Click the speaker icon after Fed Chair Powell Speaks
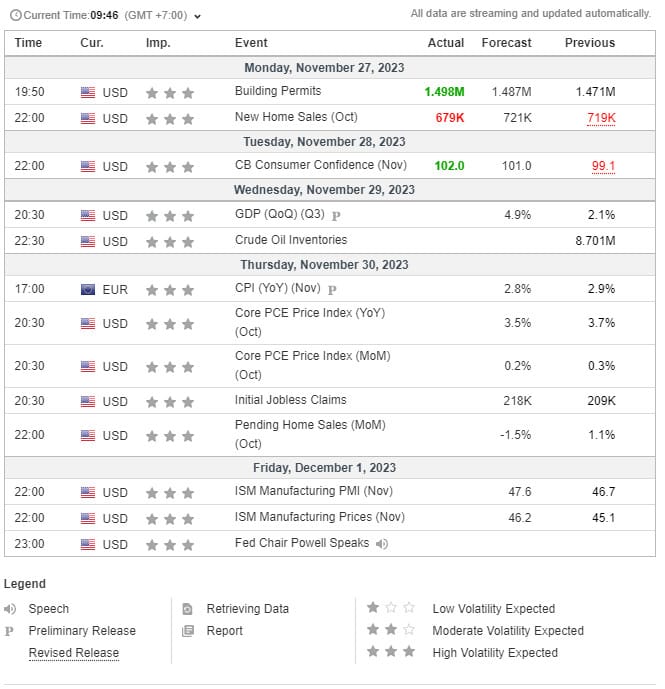 [x=381, y=544]
